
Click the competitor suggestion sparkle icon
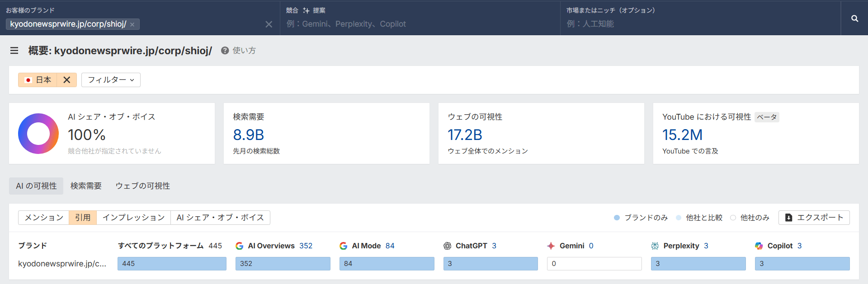pos(306,10)
